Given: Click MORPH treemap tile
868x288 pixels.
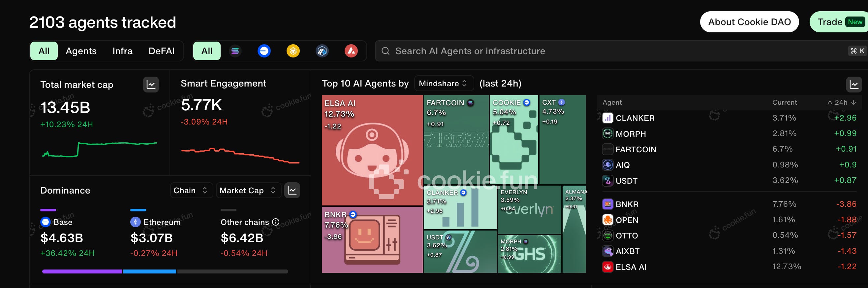Looking at the screenshot, I should (529, 254).
